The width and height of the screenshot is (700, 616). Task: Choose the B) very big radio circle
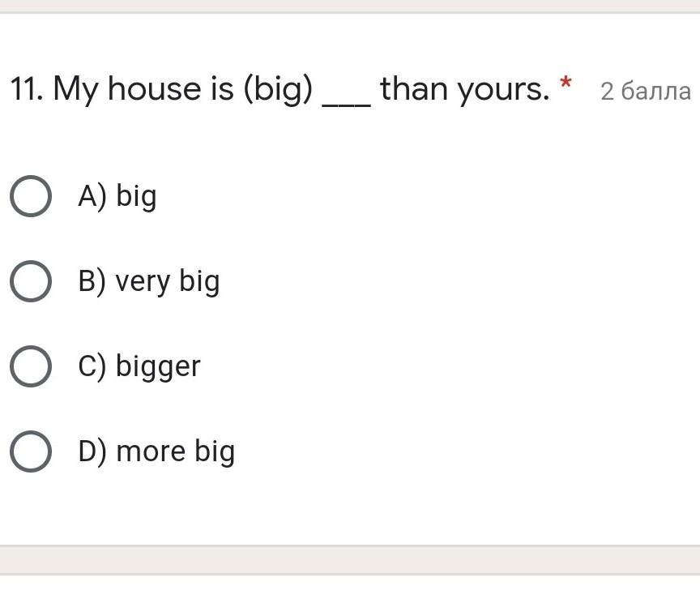(x=31, y=281)
